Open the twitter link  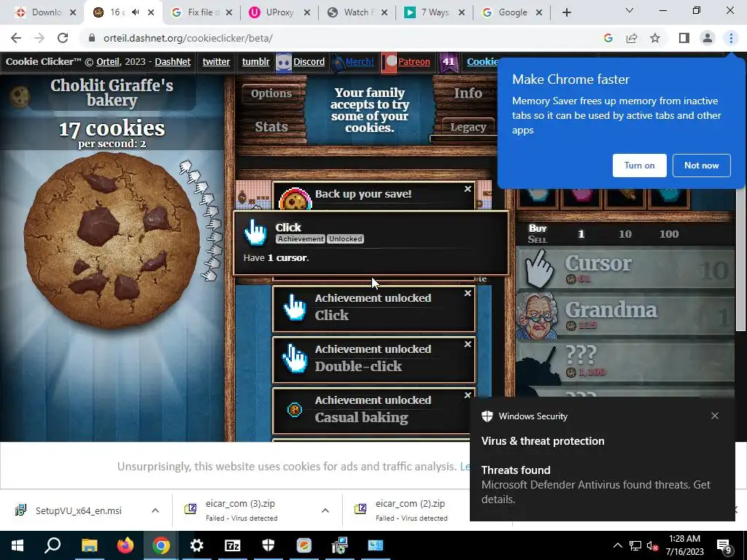point(216,62)
